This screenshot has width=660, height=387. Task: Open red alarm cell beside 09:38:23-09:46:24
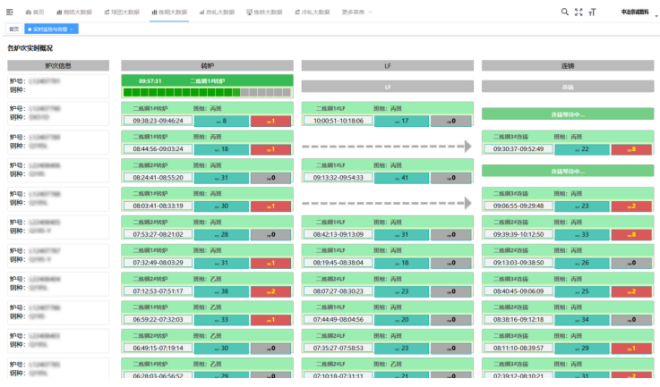click(x=271, y=121)
